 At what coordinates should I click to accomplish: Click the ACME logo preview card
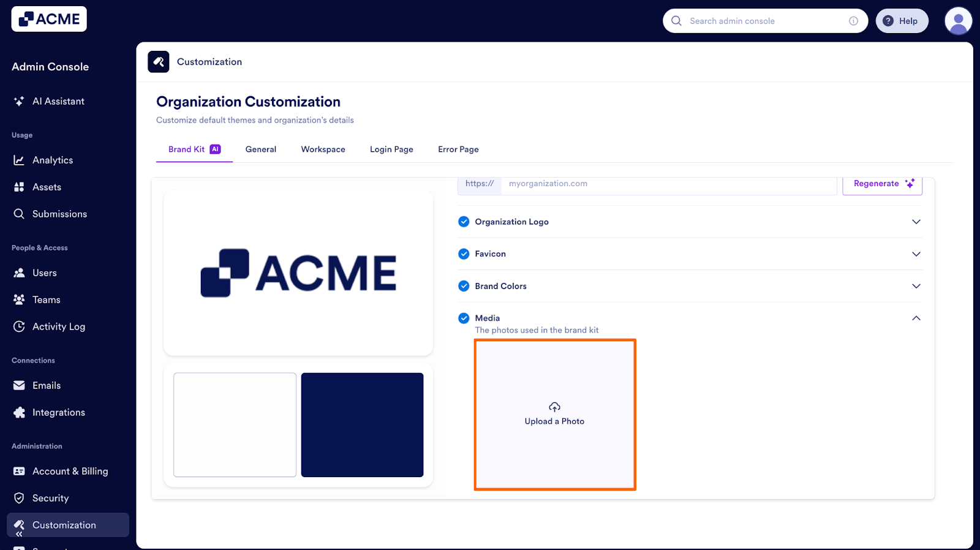point(298,273)
